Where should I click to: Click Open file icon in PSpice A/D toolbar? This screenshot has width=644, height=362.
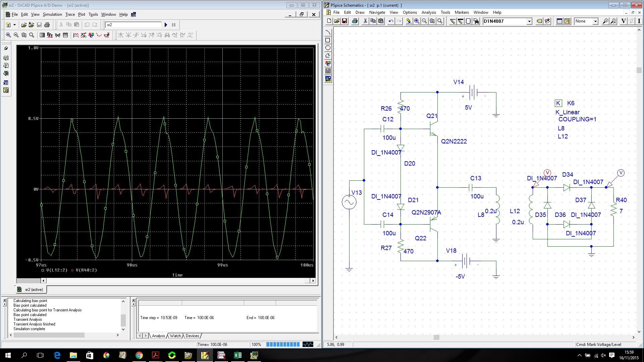point(24,25)
